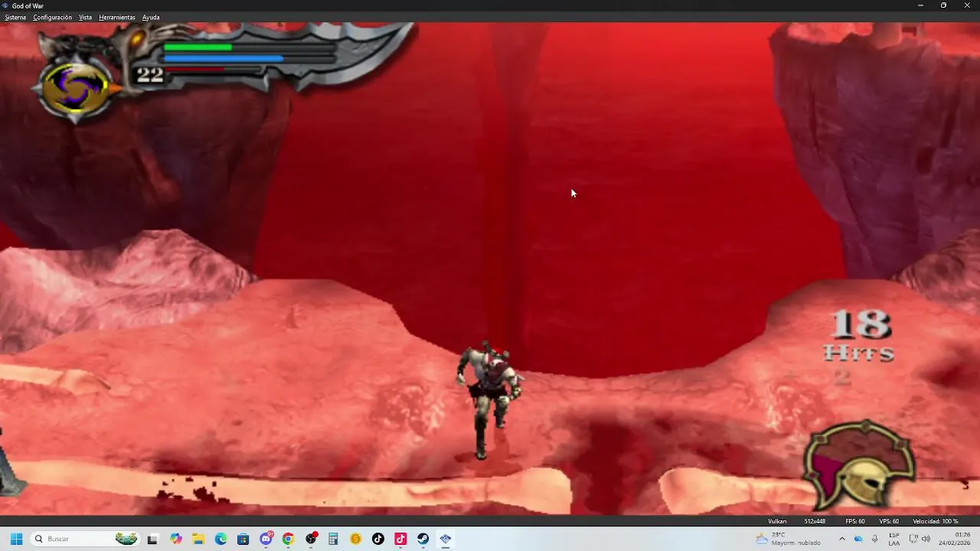Screen dimensions: 980x551
Task: Restore down the God of War window
Action: (943, 5)
